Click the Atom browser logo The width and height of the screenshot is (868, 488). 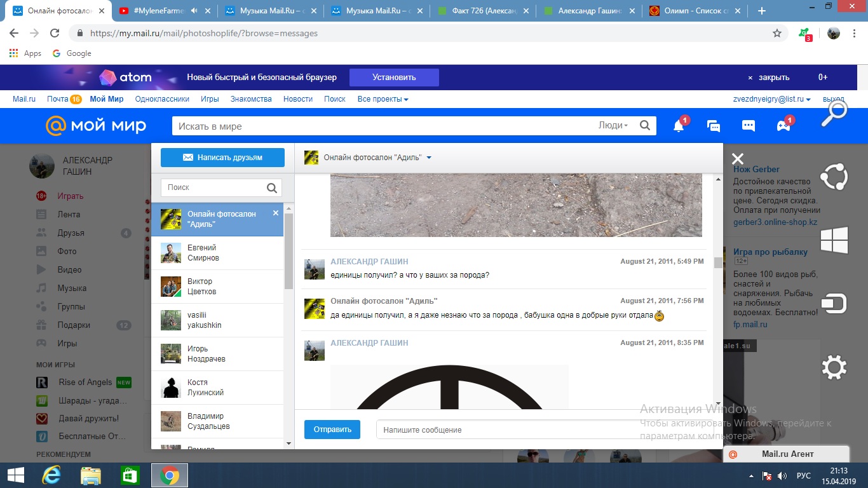[x=126, y=78]
